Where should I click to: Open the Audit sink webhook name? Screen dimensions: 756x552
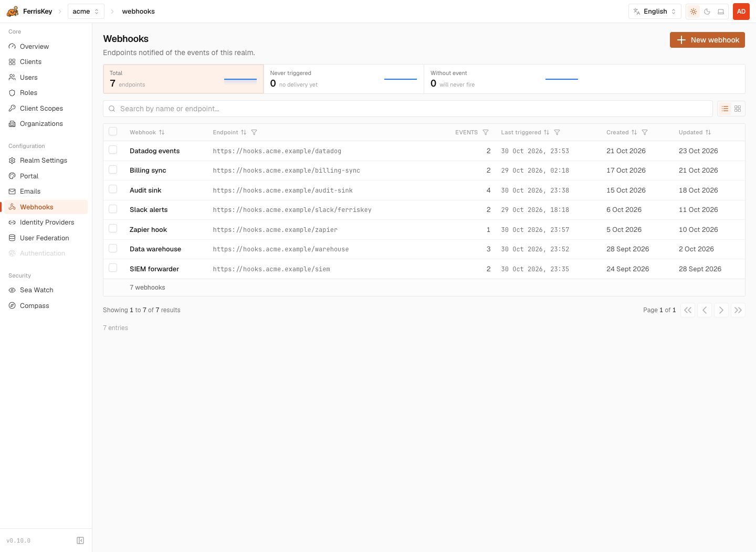click(145, 190)
